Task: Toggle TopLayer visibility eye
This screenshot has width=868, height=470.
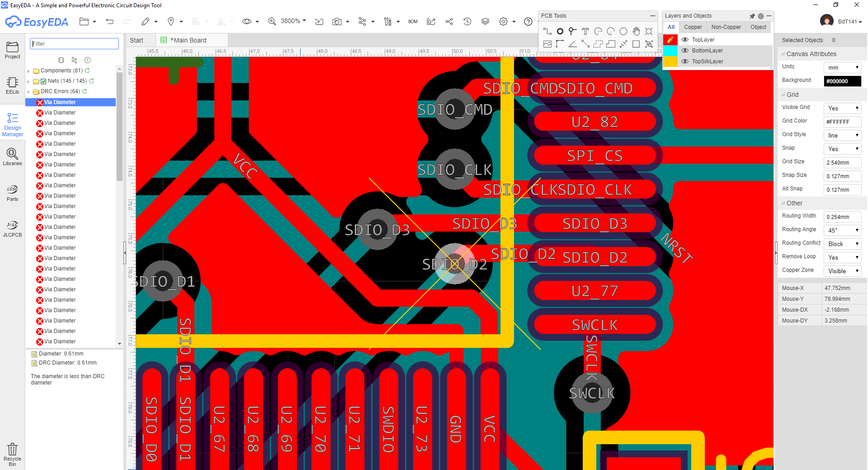Action: pyautogui.click(x=685, y=40)
